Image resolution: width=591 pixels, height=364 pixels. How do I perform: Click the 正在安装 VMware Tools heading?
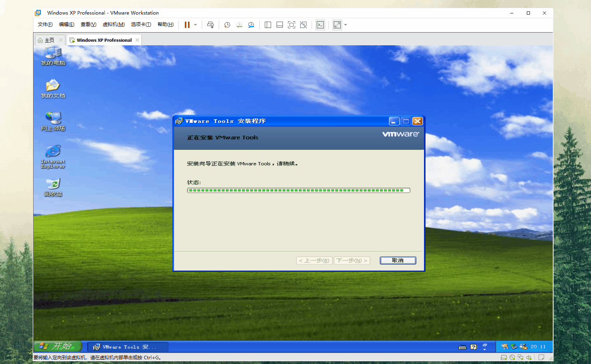[x=223, y=137]
